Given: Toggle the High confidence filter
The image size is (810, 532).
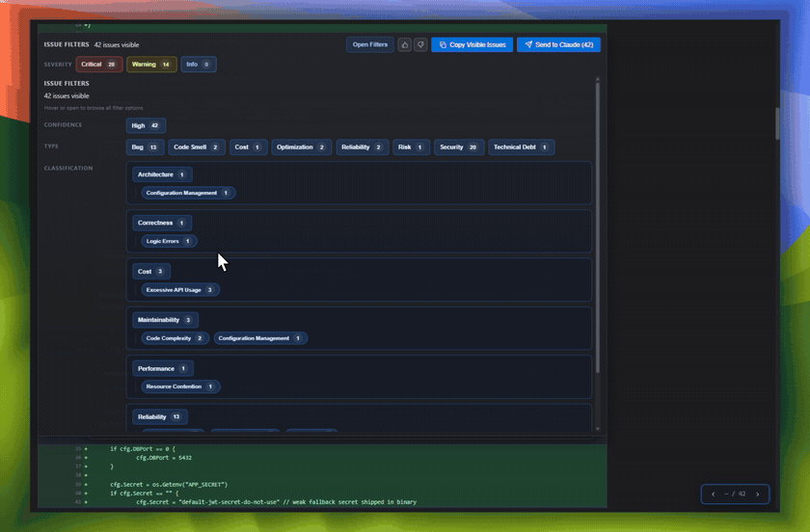Looking at the screenshot, I should (146, 125).
